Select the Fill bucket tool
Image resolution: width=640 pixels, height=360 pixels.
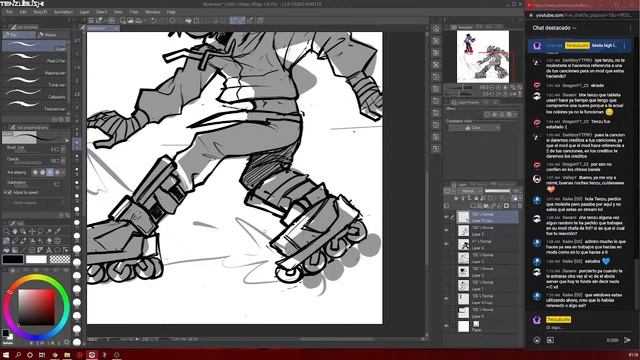[x=6, y=250]
